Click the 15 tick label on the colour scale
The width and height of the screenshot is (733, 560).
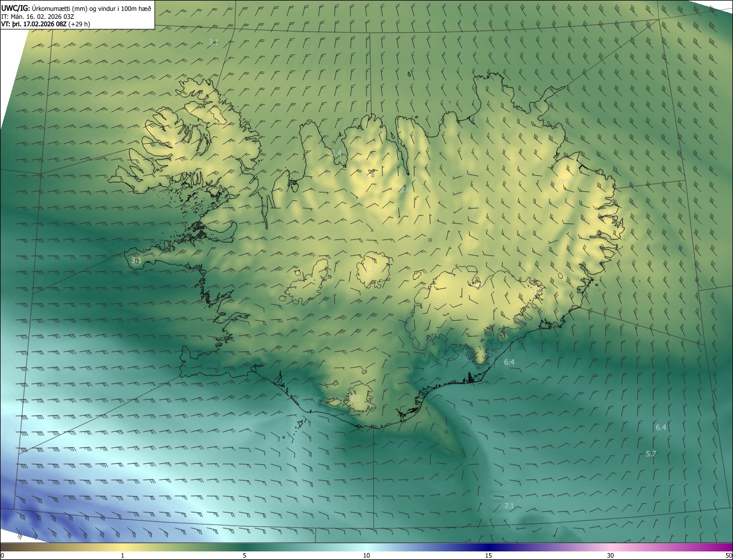[x=488, y=555]
